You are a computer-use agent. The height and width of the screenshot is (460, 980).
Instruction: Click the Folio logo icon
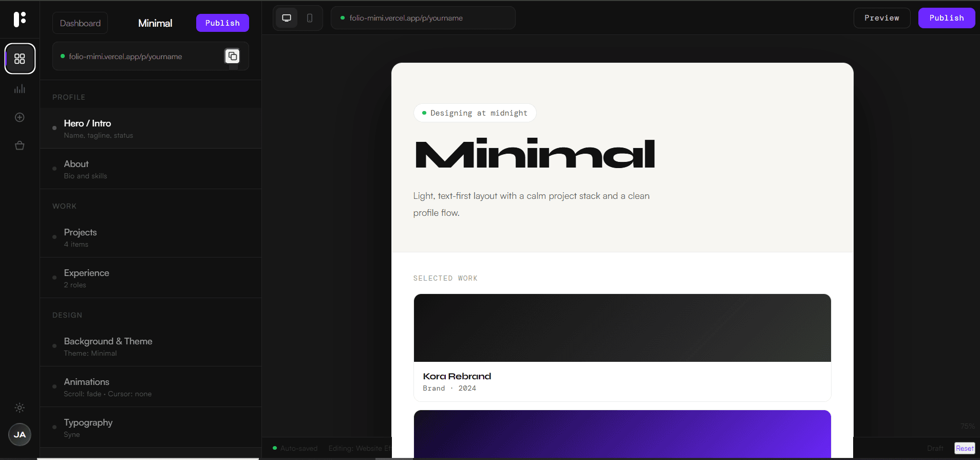(x=20, y=19)
